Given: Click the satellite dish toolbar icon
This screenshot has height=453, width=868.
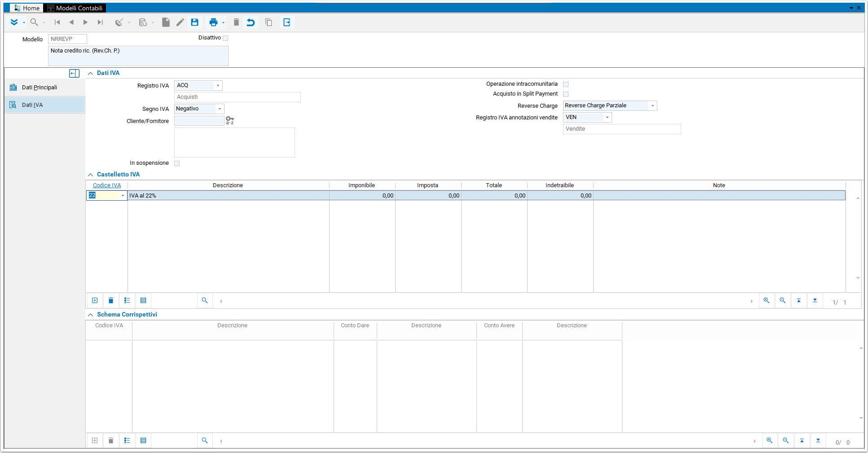Looking at the screenshot, I should pyautogui.click(x=119, y=22).
